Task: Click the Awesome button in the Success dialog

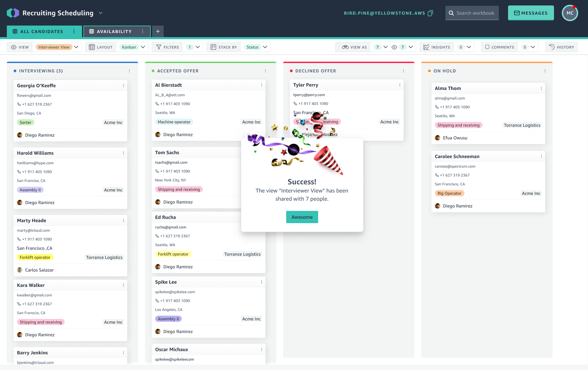Action: click(x=302, y=217)
